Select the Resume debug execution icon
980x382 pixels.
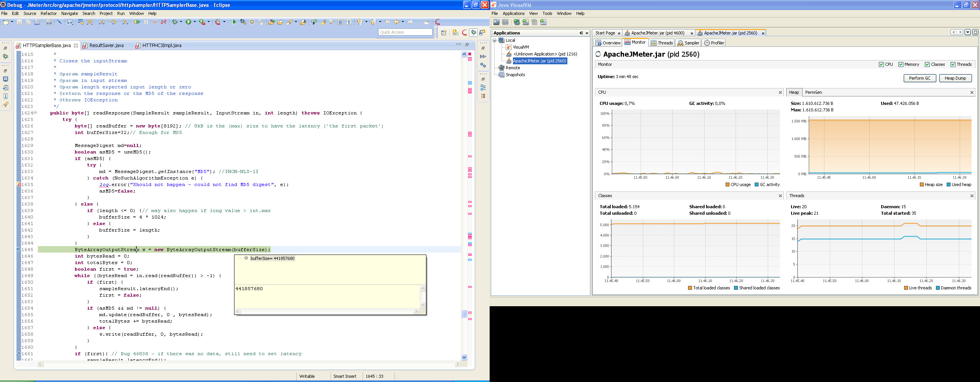[137, 22]
